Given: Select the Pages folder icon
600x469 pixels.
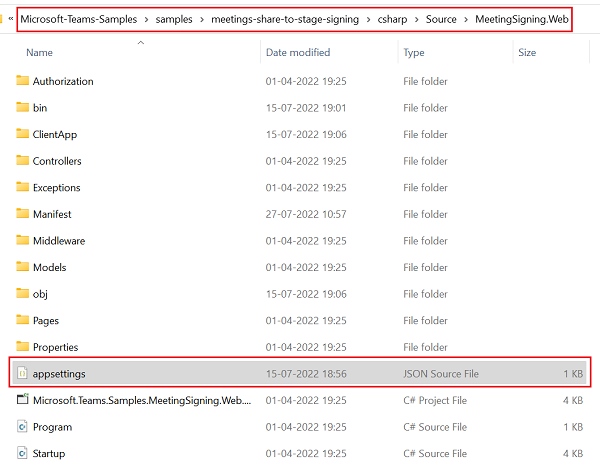Looking at the screenshot, I should pyautogui.click(x=23, y=320).
